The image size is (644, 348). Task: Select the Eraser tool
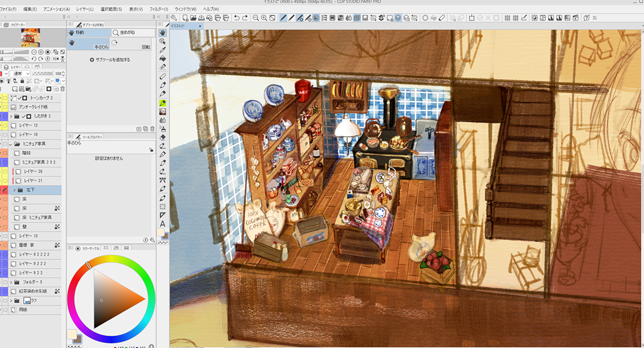coord(163,137)
